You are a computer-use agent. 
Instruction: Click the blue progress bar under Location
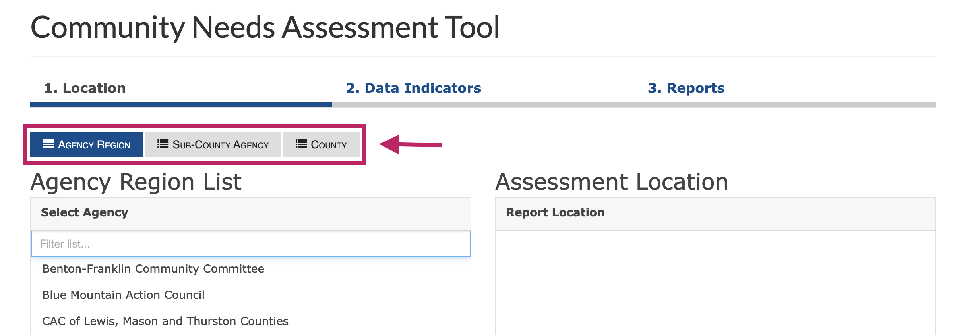[181, 105]
